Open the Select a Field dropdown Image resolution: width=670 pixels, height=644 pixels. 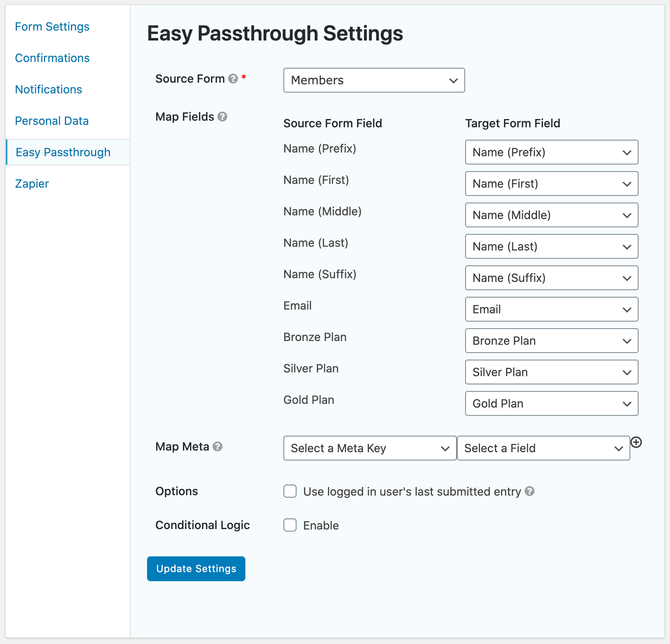point(544,448)
